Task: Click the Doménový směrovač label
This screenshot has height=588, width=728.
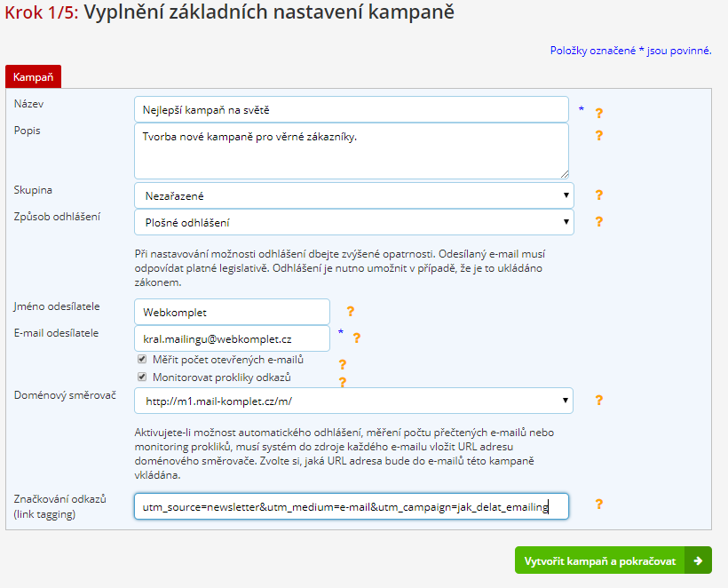Action: click(x=65, y=395)
